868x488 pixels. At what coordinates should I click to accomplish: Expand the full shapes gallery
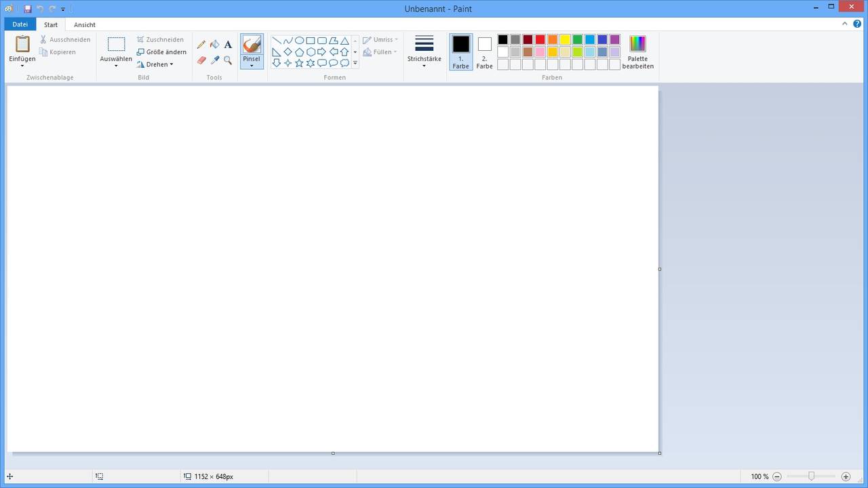(x=355, y=63)
